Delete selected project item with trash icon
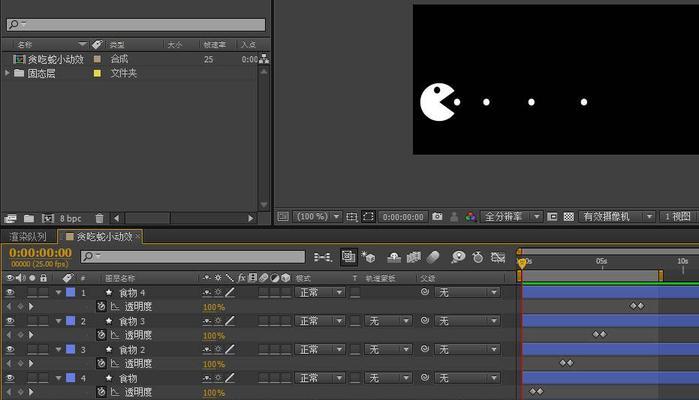 [99, 218]
